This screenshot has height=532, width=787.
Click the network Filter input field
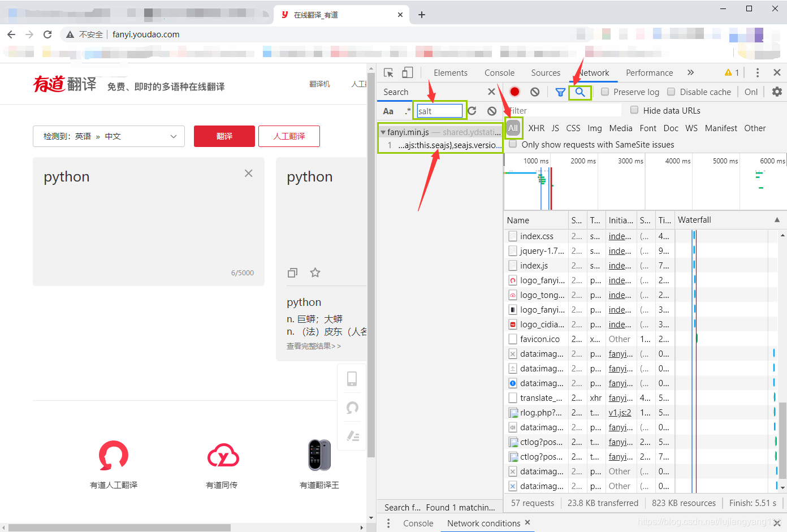pos(564,110)
